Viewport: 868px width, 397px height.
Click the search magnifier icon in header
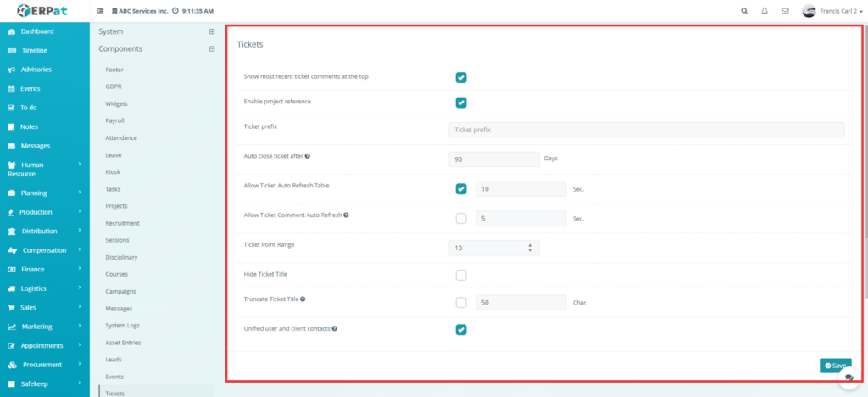[744, 12]
